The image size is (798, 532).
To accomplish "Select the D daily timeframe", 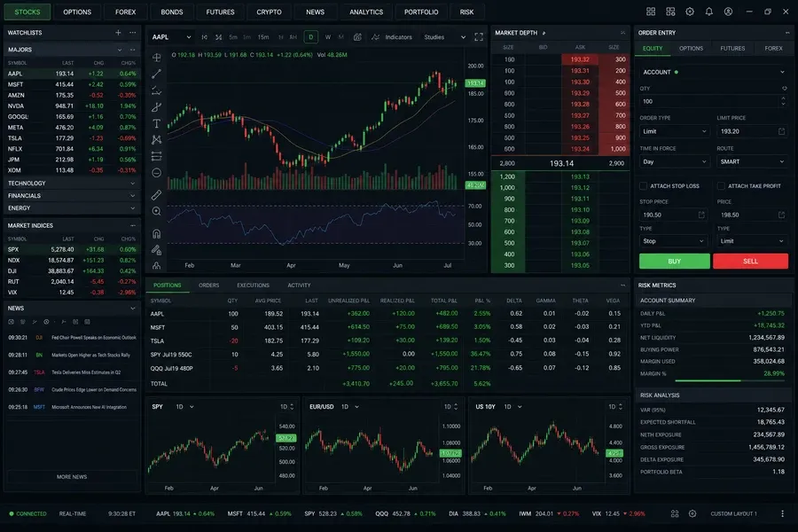I will tap(311, 37).
